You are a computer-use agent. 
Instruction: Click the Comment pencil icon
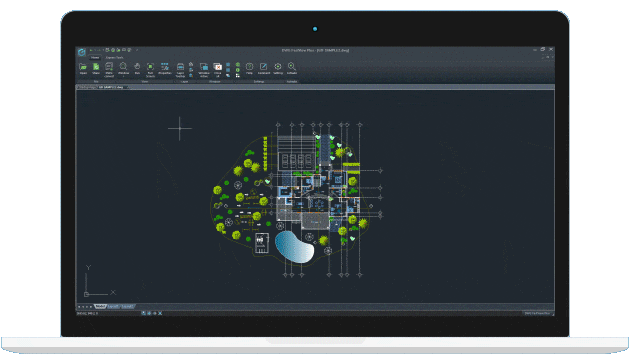(x=264, y=68)
